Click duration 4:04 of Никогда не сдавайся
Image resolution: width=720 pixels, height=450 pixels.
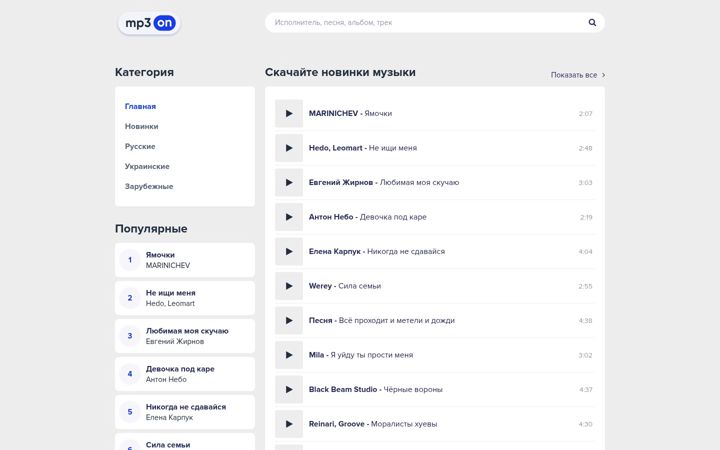tap(585, 252)
